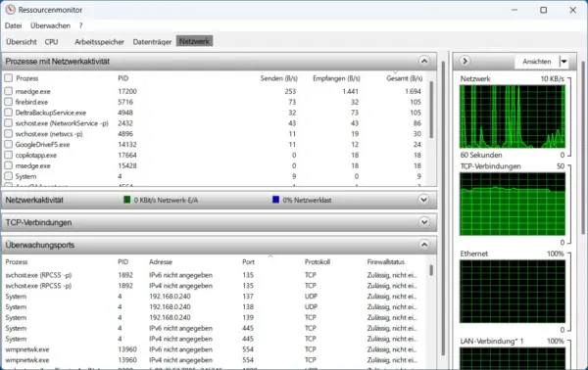
Task: Switch to the Arbeitsspeicher tab
Action: (99, 41)
